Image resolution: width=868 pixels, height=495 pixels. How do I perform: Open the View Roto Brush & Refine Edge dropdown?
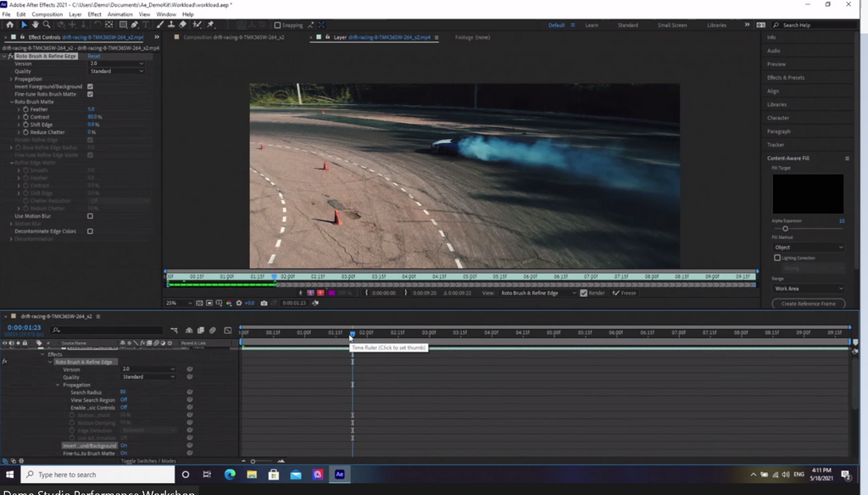point(538,293)
